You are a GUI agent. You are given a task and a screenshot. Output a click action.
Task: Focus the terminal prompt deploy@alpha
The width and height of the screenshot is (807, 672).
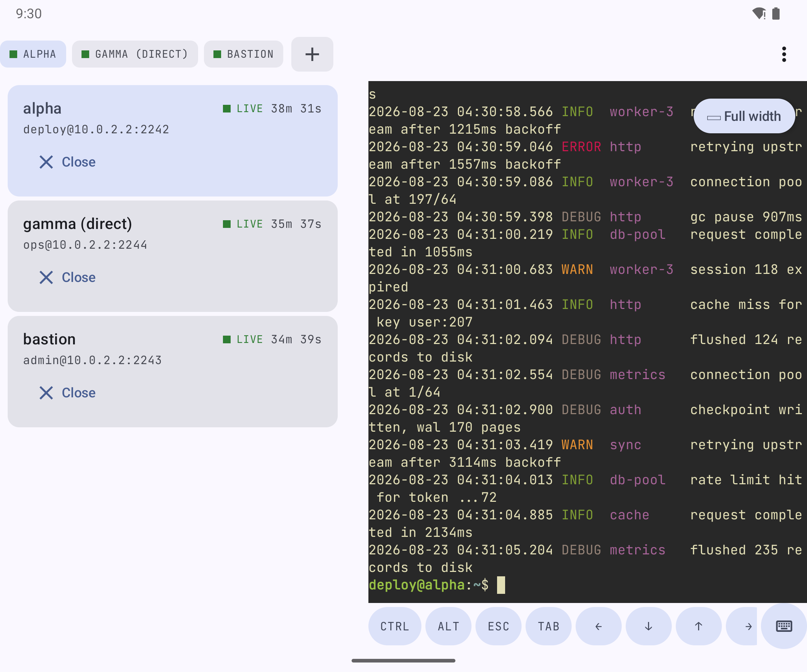(428, 585)
